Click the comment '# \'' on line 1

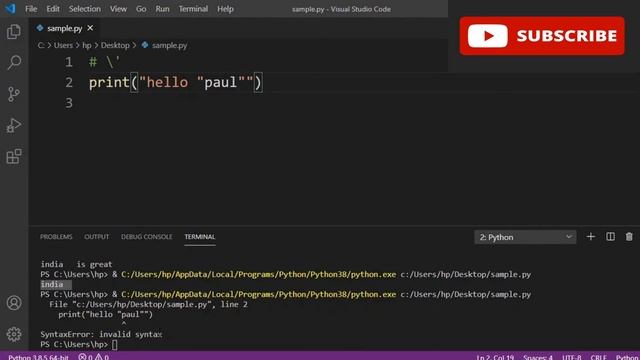(104, 62)
